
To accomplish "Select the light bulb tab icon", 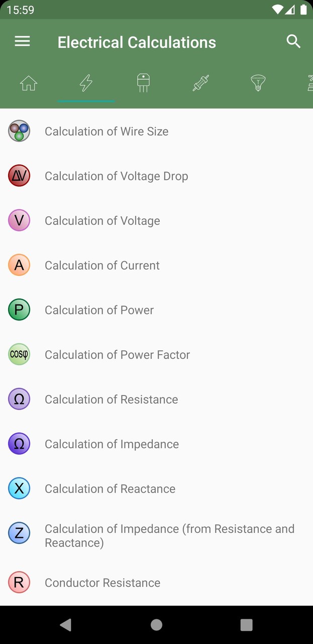I will [257, 83].
